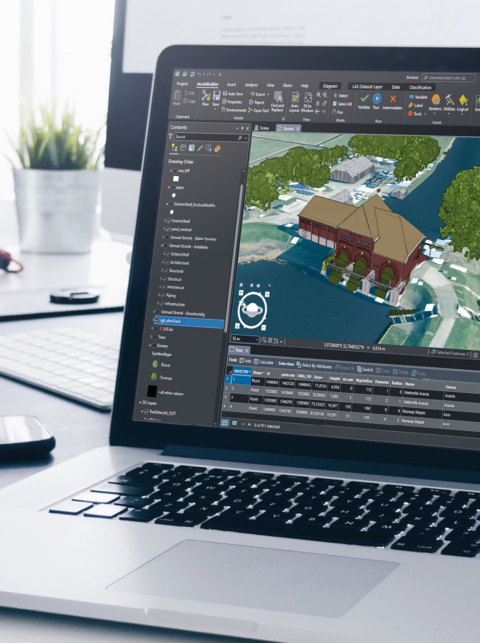Click the Intermediate red X icon

tap(393, 99)
